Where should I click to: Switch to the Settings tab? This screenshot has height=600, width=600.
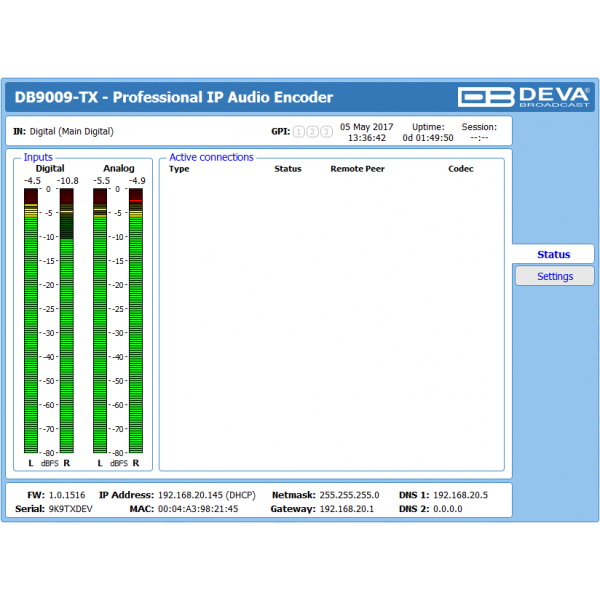[554, 276]
